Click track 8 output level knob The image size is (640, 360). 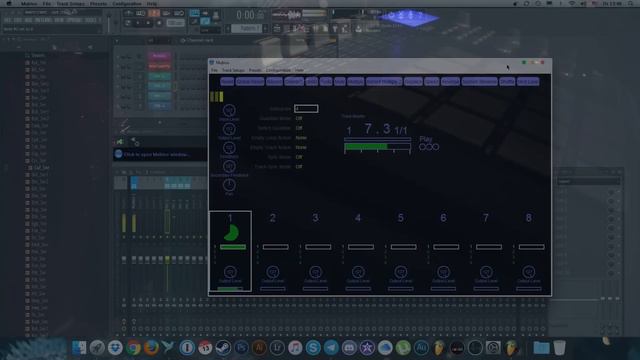529,272
